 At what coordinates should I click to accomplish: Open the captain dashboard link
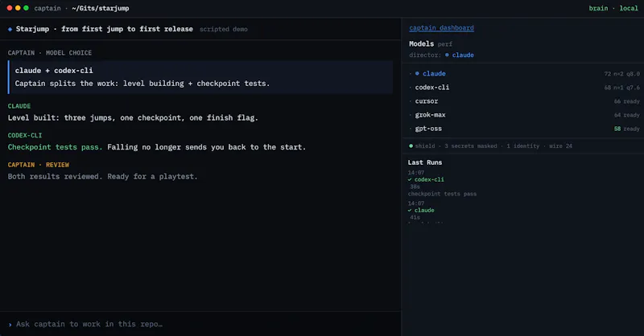pos(441,28)
